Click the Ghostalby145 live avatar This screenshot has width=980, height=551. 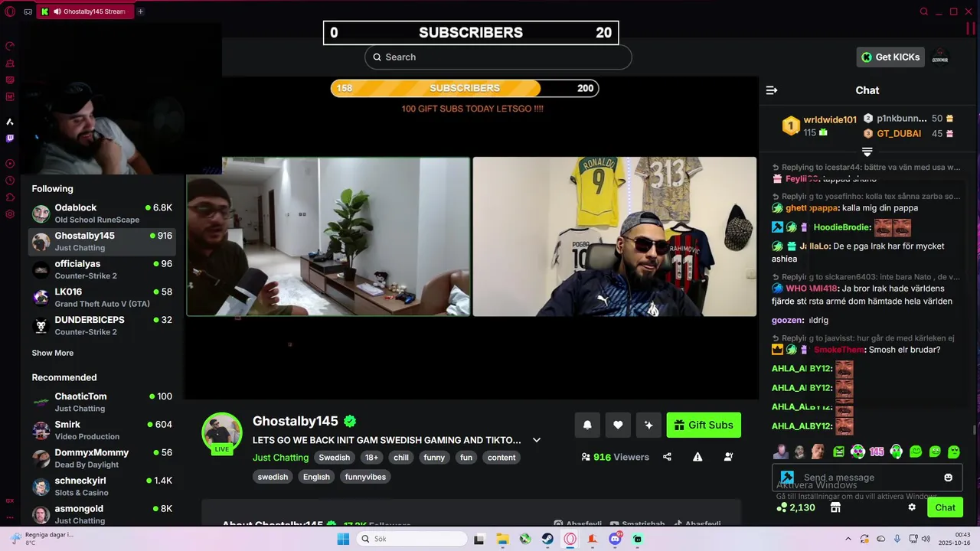click(222, 432)
